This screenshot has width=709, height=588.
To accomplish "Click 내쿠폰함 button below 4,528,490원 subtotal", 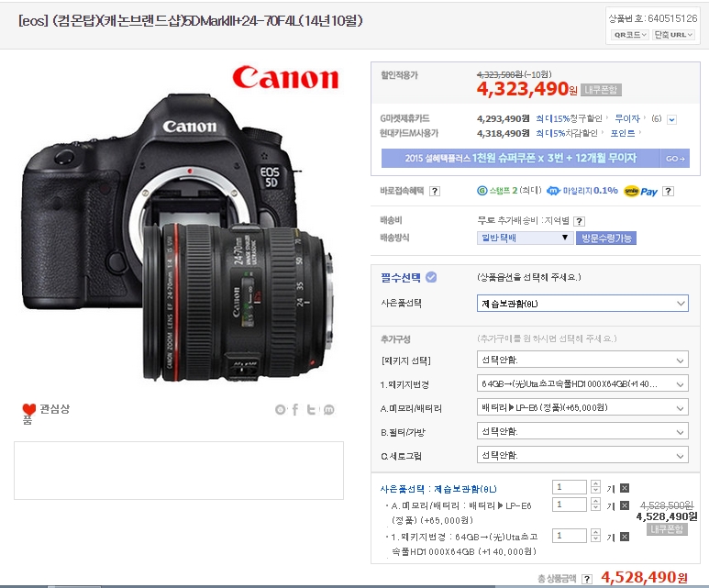I will pyautogui.click(x=667, y=529).
